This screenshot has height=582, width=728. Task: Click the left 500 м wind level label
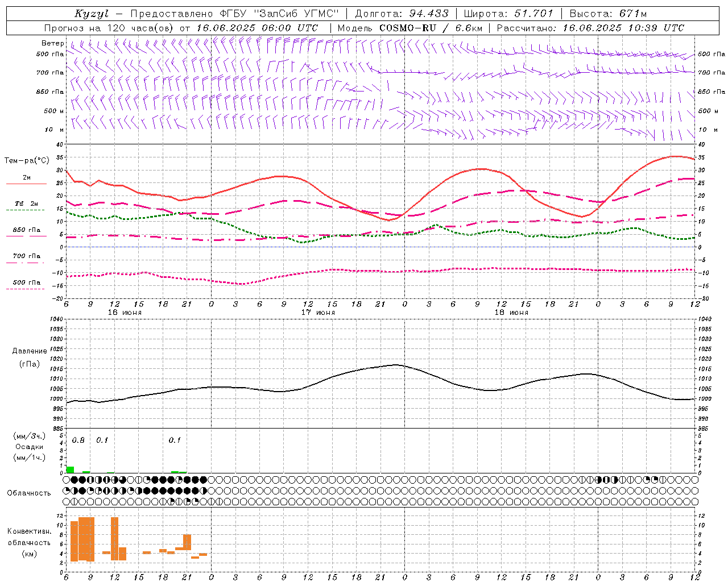pos(54,111)
